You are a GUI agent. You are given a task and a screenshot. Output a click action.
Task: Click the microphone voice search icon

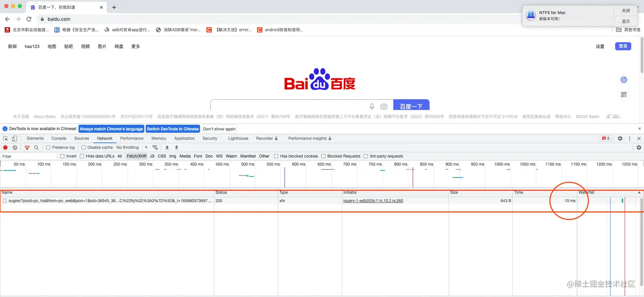click(372, 106)
